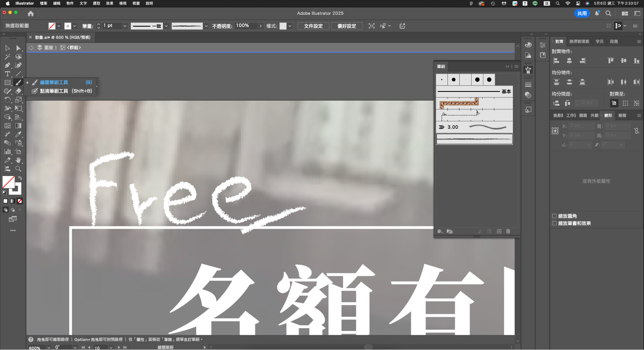The image size is (644, 350).
Task: Enable the 縮放圓角 checkbox
Action: pos(554,216)
